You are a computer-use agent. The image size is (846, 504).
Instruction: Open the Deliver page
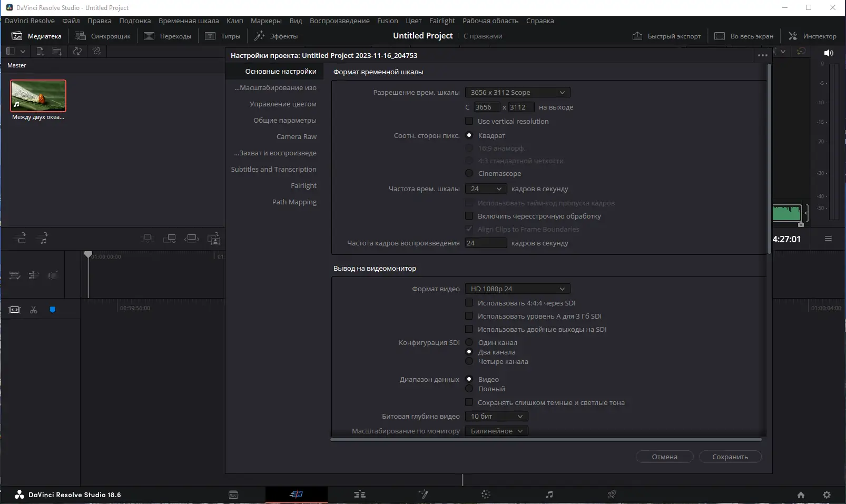point(612,495)
